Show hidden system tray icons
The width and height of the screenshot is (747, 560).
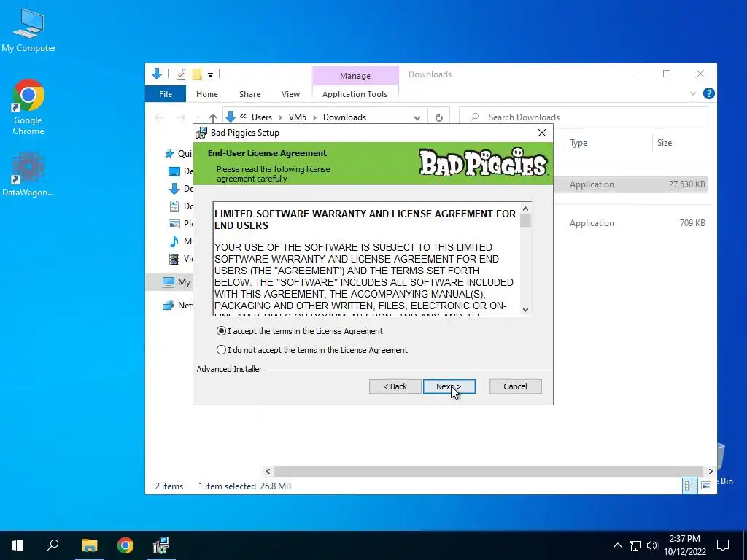click(x=617, y=545)
